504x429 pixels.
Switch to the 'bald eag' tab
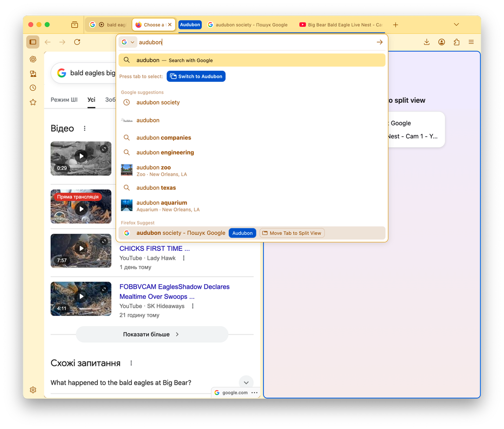[x=108, y=25]
